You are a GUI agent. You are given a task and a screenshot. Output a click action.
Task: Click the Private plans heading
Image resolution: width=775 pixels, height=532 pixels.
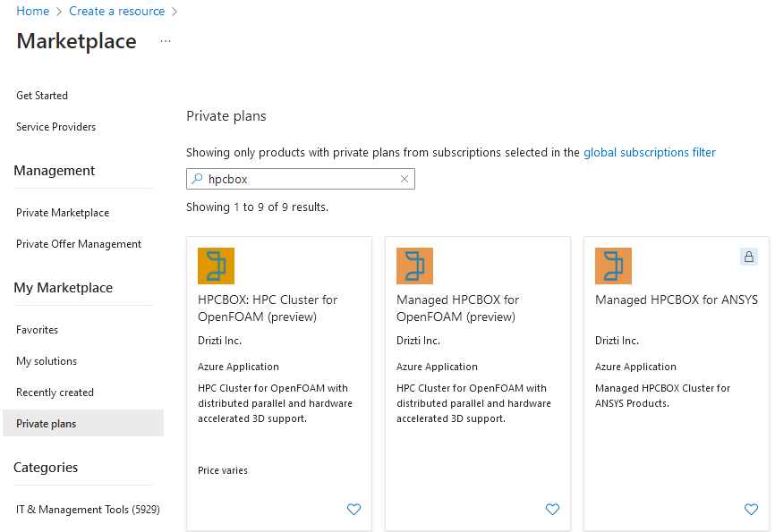226,116
